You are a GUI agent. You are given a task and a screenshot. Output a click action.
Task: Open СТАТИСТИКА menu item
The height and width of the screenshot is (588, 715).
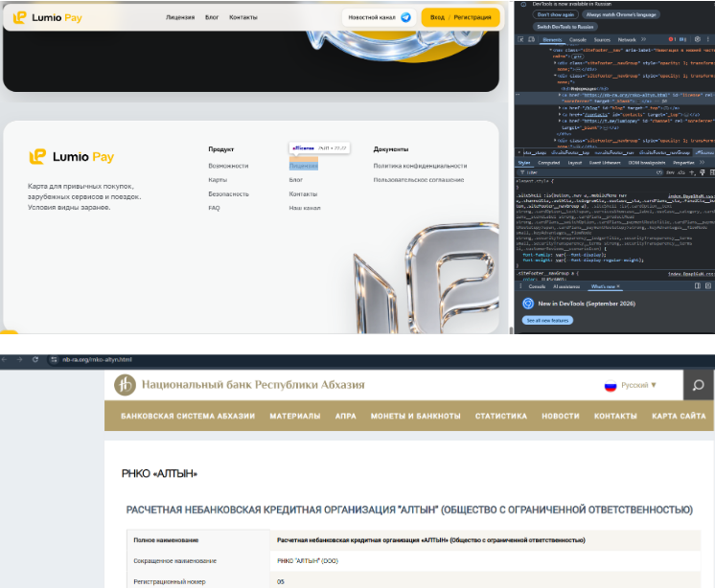pos(501,416)
